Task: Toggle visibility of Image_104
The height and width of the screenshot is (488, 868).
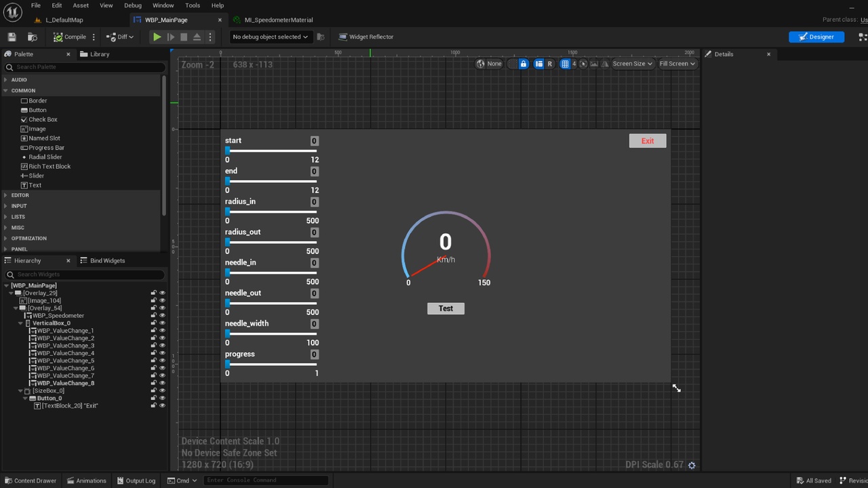Action: click(x=162, y=300)
